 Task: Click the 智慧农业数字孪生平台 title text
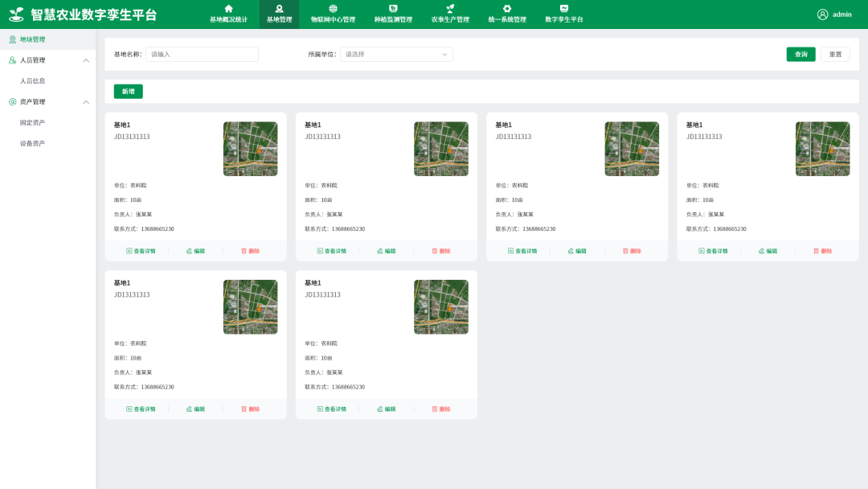94,14
